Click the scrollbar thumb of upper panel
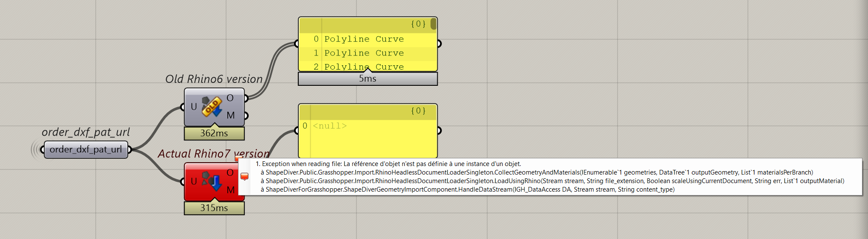 (x=433, y=24)
